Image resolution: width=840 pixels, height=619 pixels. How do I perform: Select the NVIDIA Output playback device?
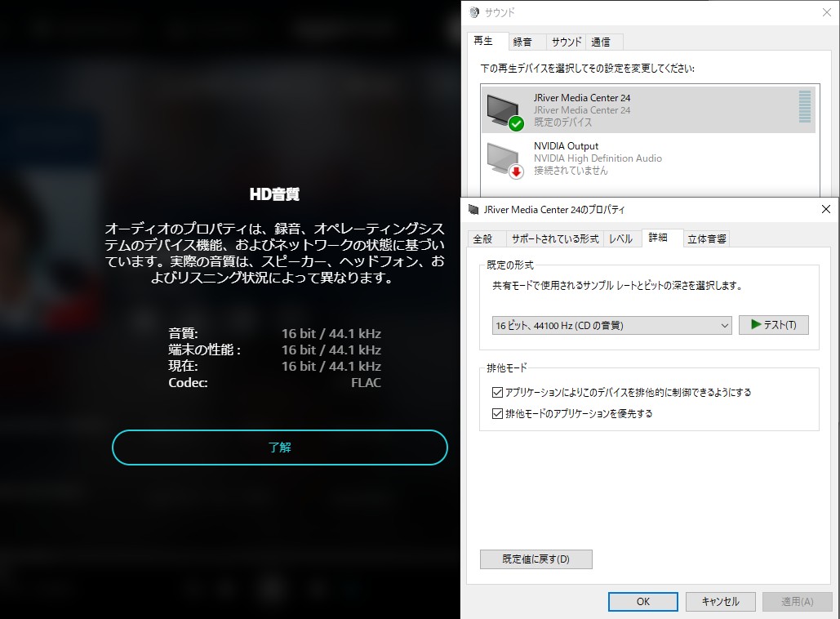coord(648,158)
